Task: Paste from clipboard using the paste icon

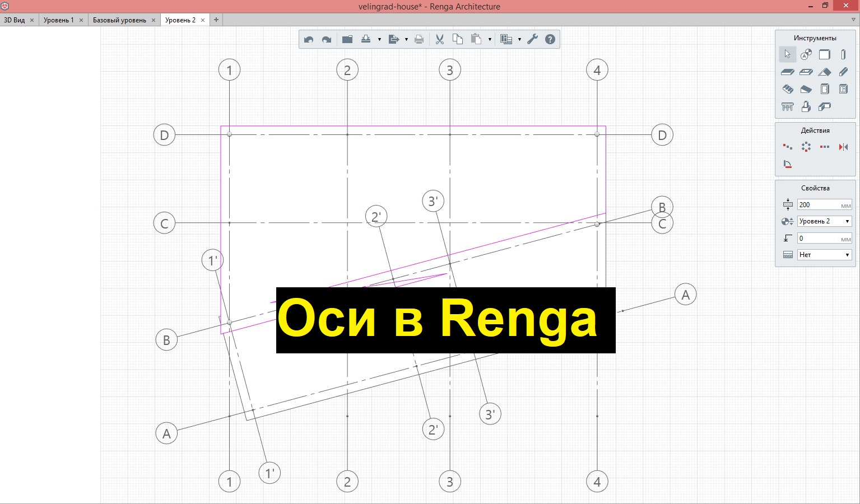Action: 476,39
